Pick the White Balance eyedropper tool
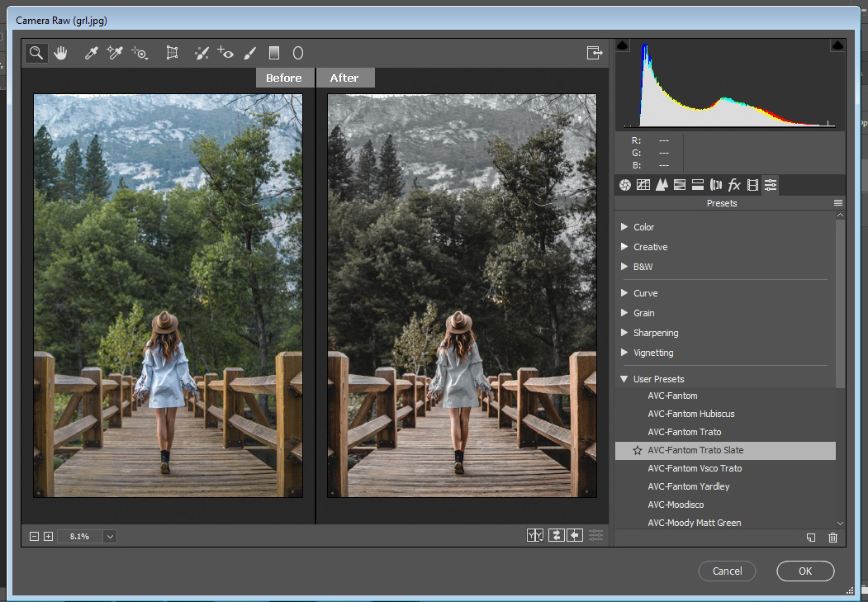 point(91,53)
